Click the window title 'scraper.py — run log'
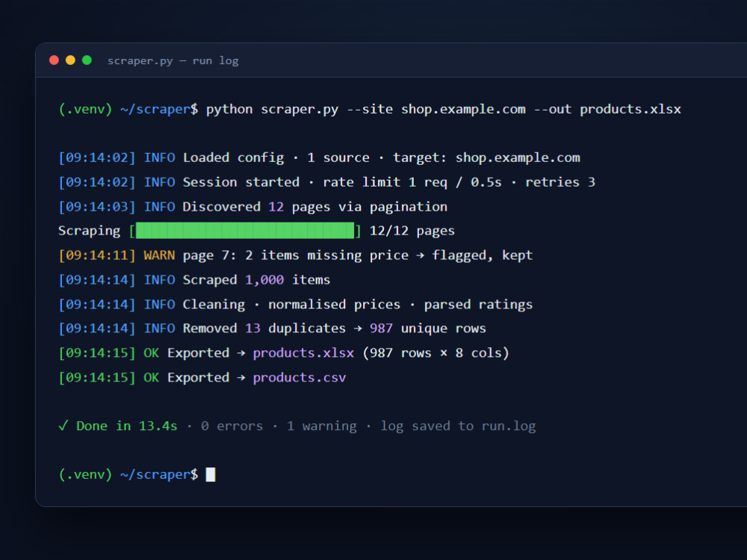Screen dimensions: 747x560 pos(173,61)
